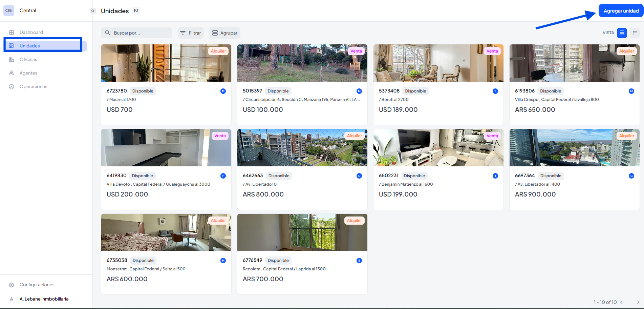Viewport: 644px width, 309px height.
Task: Collapse the sidebar with double chevron icon
Action: (x=93, y=11)
